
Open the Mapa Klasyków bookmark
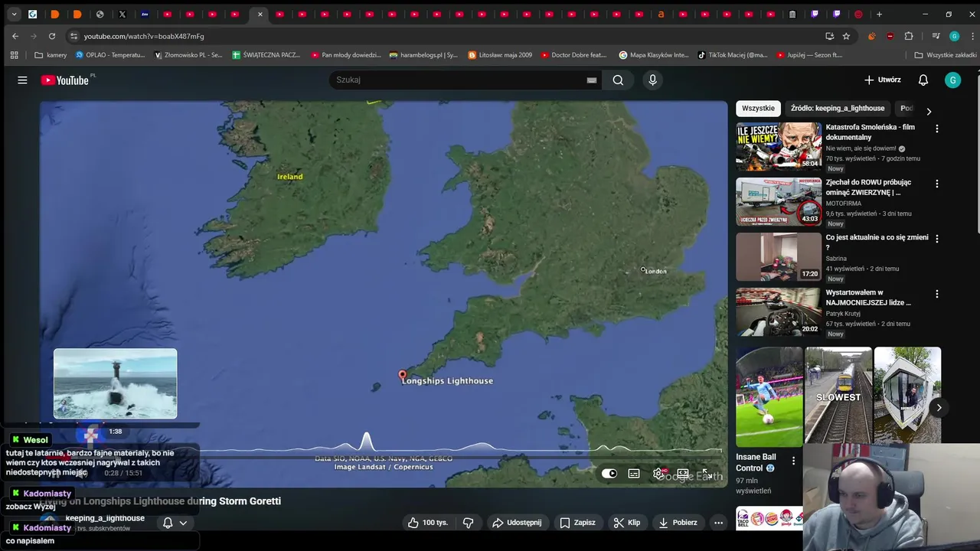pyautogui.click(x=654, y=55)
